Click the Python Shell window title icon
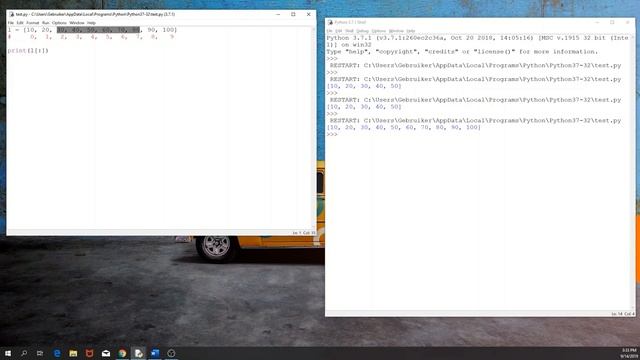Screen dimensions: 640x360 coord(330,22)
